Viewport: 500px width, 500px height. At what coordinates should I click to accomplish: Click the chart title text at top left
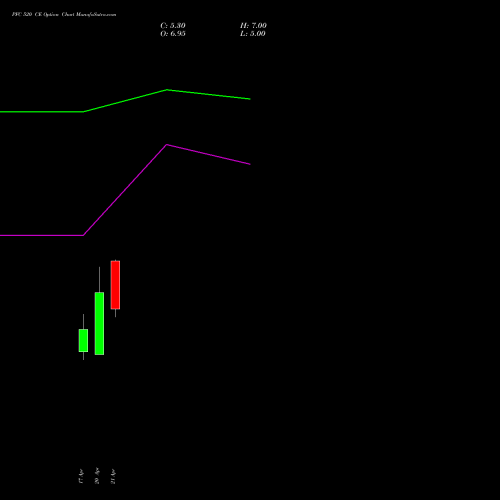point(64,15)
